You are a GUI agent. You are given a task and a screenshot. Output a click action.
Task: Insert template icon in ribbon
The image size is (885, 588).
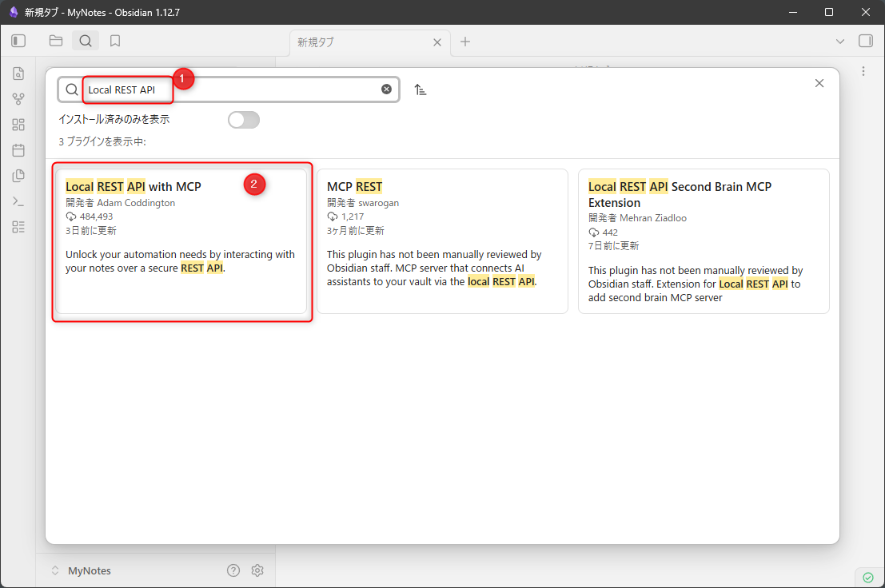tap(18, 176)
